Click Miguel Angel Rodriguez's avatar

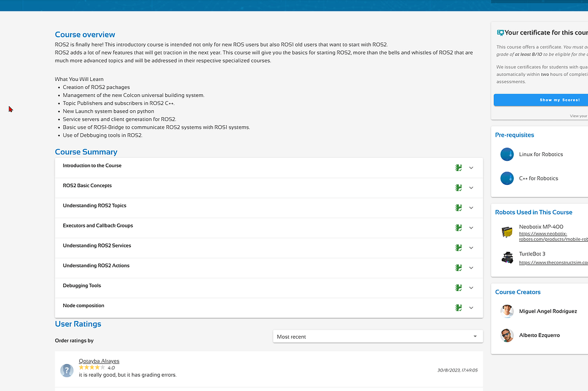click(506, 311)
